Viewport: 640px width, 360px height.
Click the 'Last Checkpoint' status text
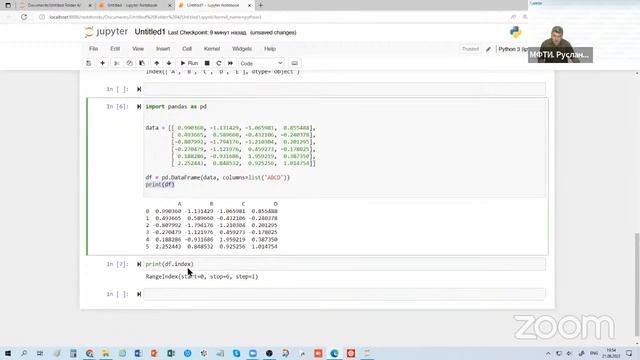[x=207, y=33]
